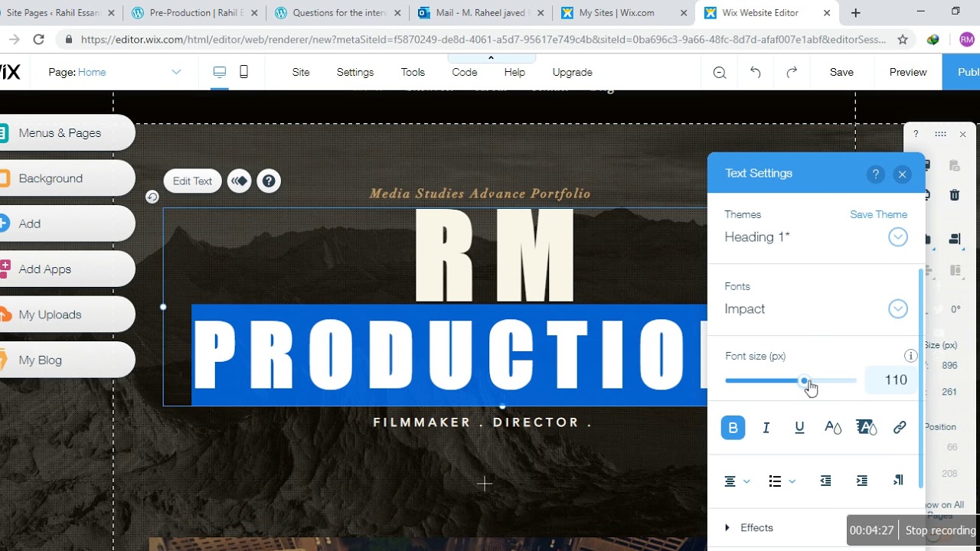Open the text highlight color picker
This screenshot has height=551, width=980.
(x=866, y=428)
